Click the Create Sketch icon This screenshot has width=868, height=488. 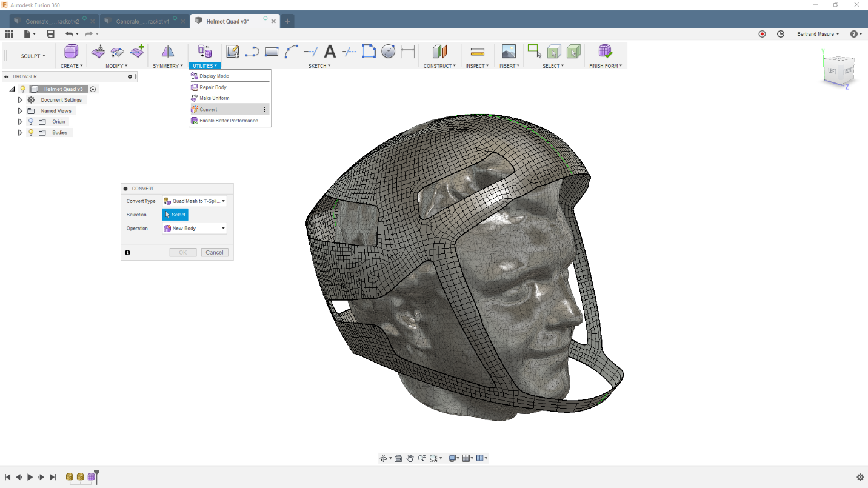tap(233, 52)
